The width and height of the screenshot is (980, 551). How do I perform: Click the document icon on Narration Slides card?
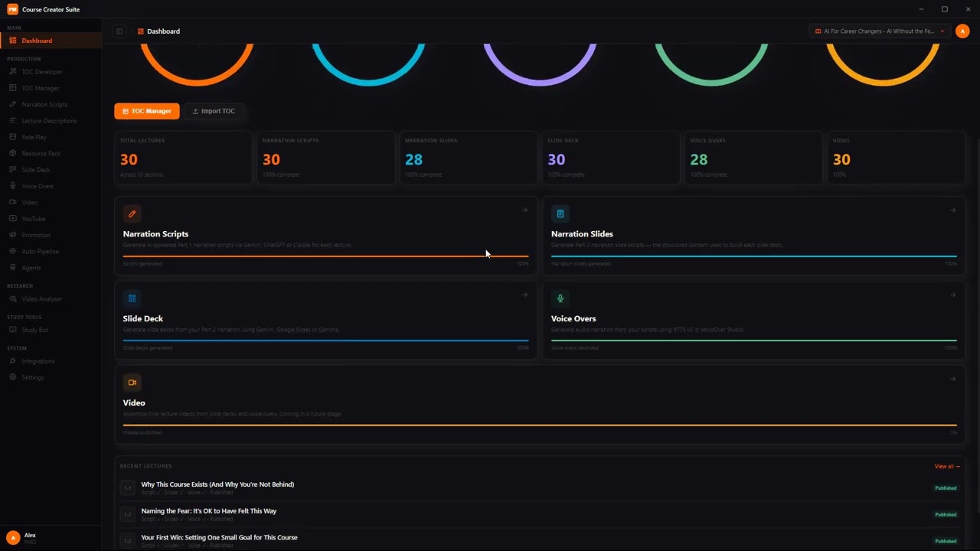click(x=560, y=214)
